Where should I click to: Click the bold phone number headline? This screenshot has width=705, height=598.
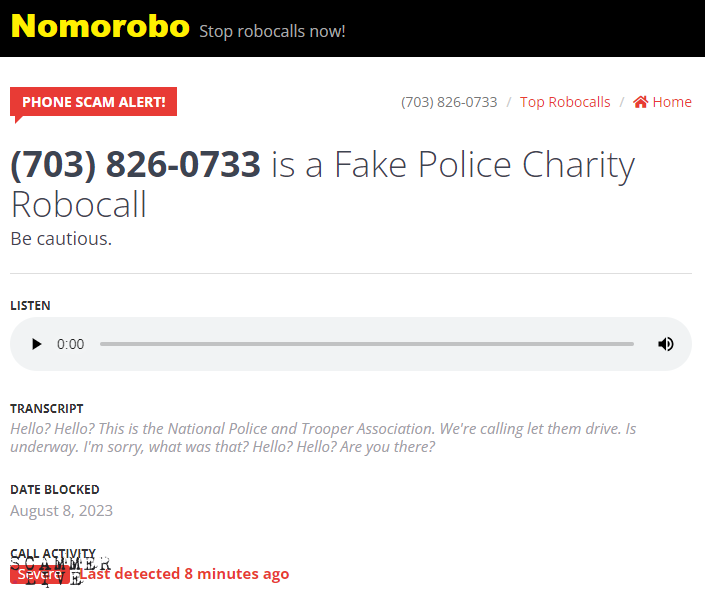point(135,165)
